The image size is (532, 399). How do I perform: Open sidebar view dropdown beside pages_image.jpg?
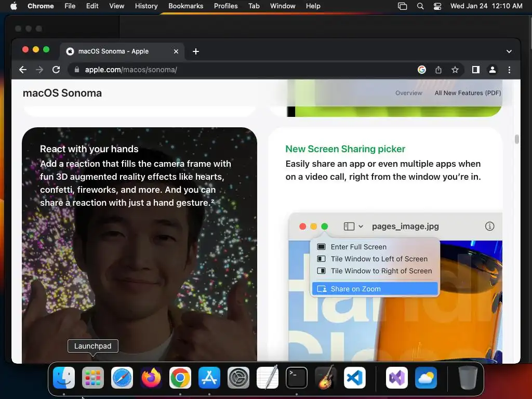[353, 227]
